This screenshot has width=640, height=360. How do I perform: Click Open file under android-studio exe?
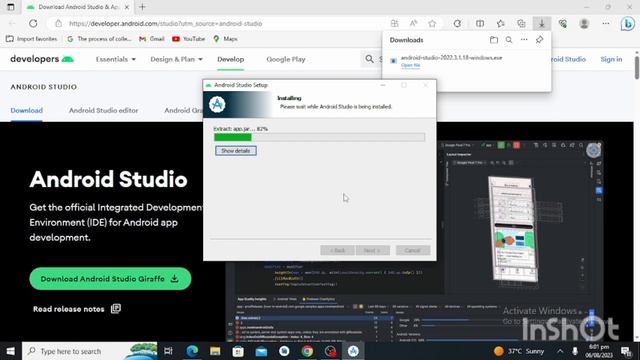[x=410, y=65]
